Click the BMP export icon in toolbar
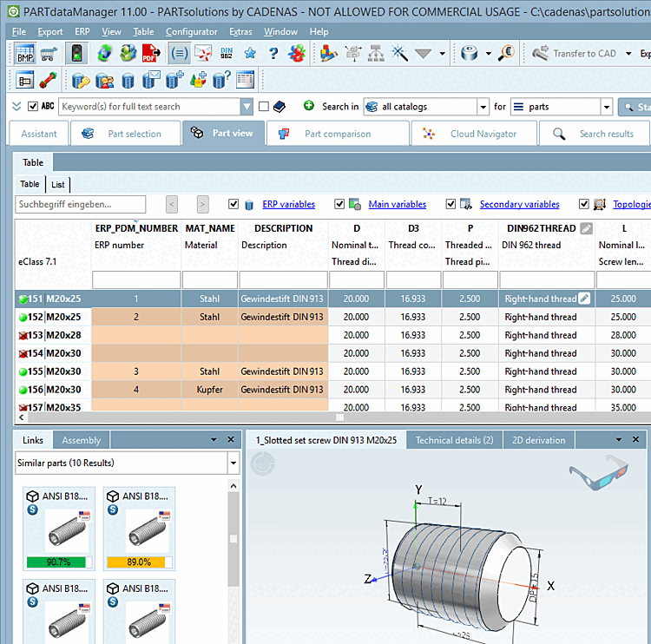This screenshot has height=644, width=651. click(x=24, y=54)
